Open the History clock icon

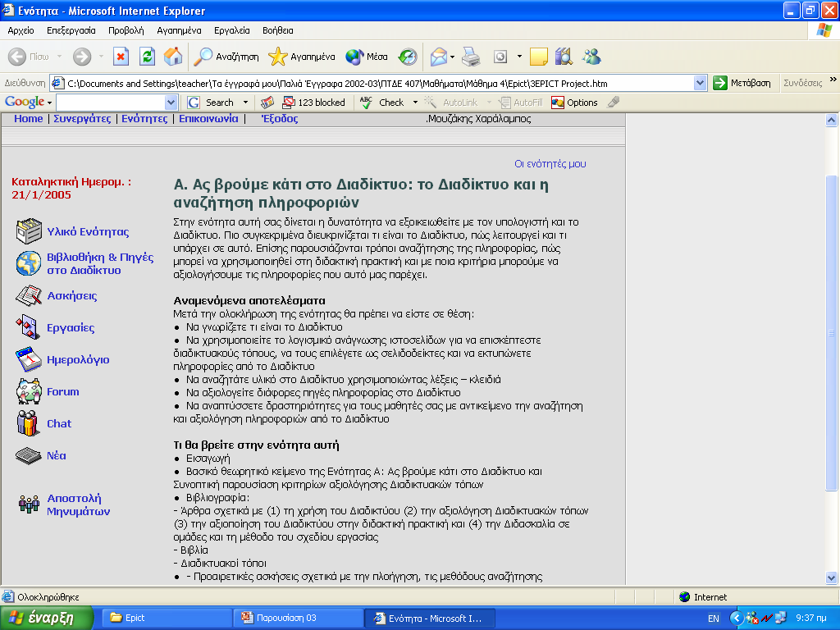(408, 57)
